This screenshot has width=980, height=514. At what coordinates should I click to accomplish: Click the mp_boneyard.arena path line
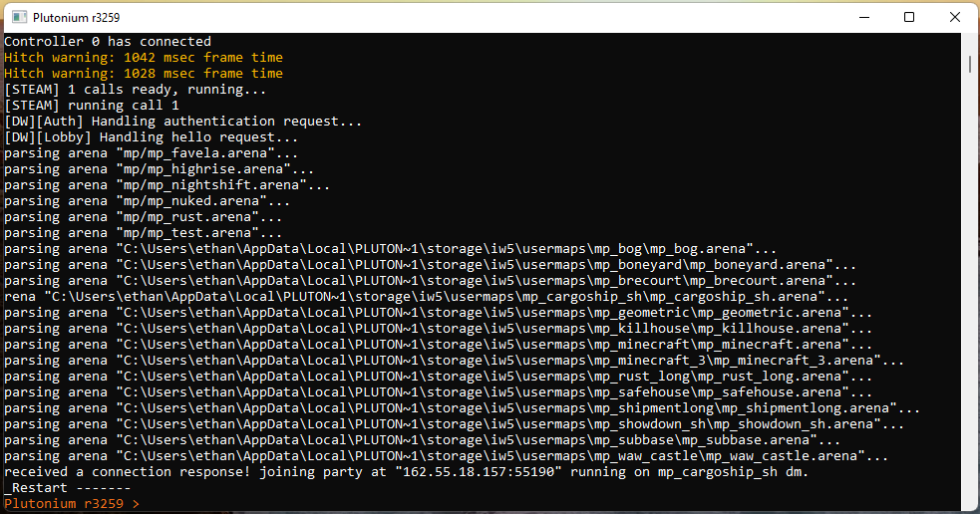[x=430, y=264]
